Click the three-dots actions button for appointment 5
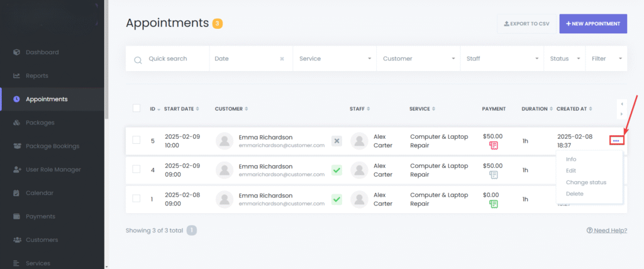The height and width of the screenshot is (269, 644). click(x=616, y=141)
